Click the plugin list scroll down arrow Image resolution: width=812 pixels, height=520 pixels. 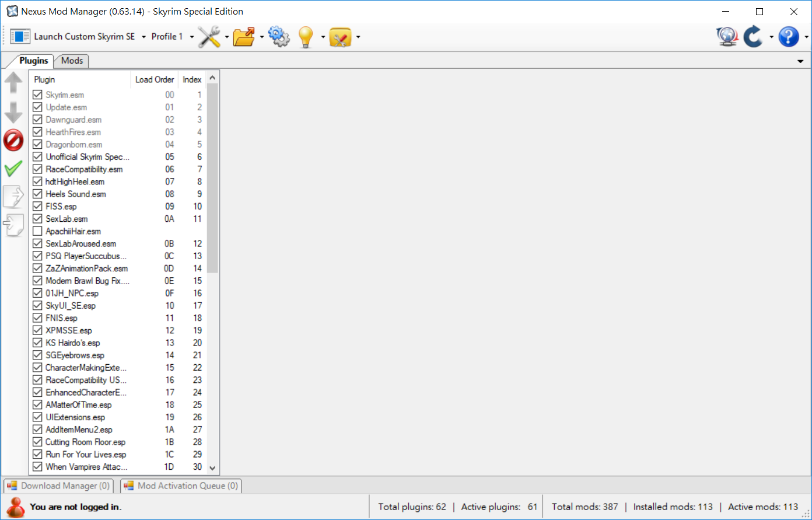tap(212, 468)
